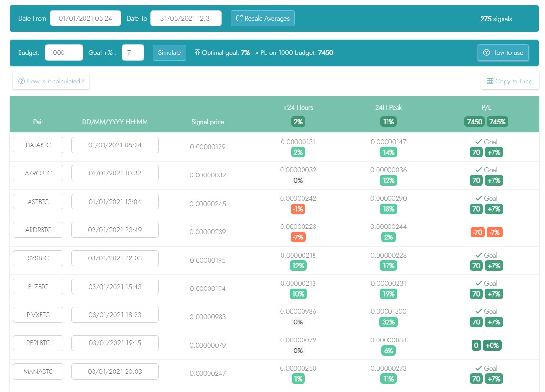Select the BLZBTC pair box

point(38,287)
